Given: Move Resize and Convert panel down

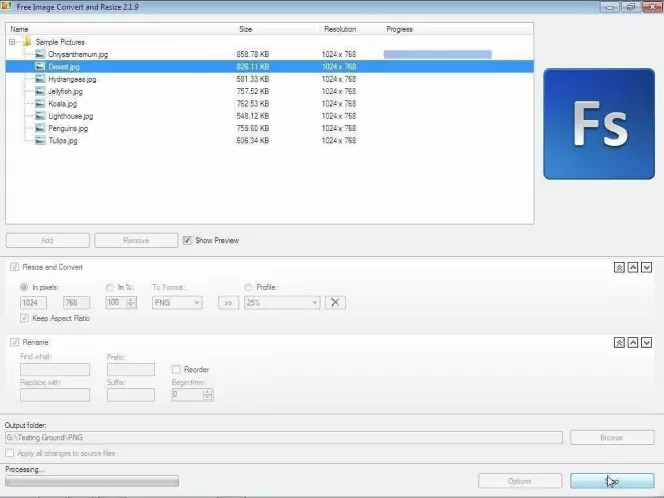Looking at the screenshot, I should 646,267.
